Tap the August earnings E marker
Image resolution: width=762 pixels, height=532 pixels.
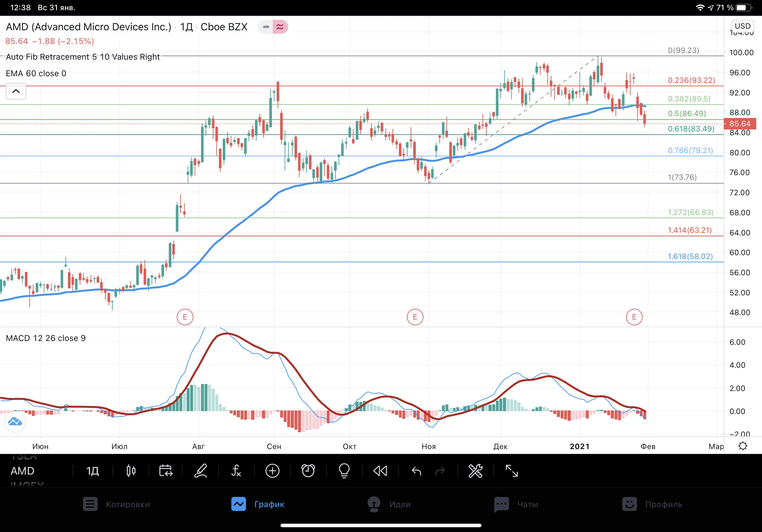pyautogui.click(x=185, y=317)
